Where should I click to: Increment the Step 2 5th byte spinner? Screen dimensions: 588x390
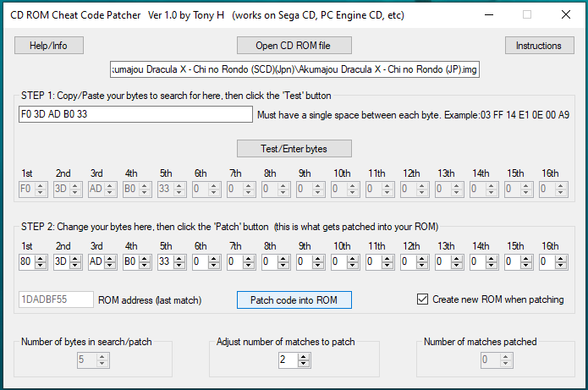(179, 259)
